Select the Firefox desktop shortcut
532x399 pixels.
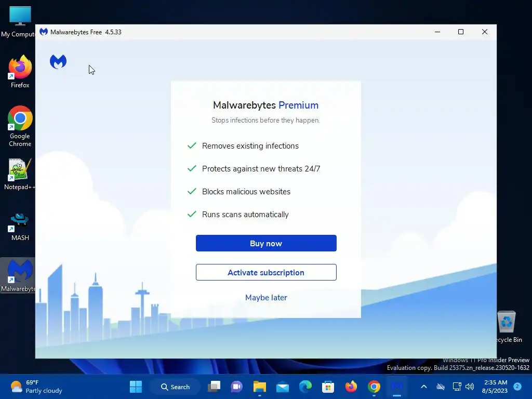pos(20,72)
